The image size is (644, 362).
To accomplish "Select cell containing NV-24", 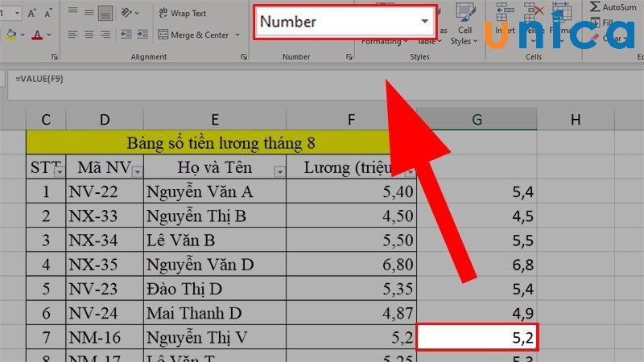I will [105, 313].
